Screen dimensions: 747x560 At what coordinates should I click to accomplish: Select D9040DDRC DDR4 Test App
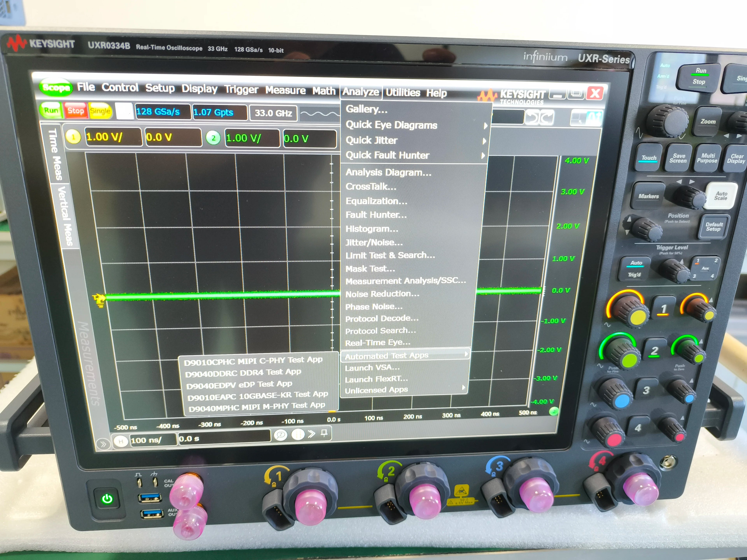pyautogui.click(x=243, y=373)
